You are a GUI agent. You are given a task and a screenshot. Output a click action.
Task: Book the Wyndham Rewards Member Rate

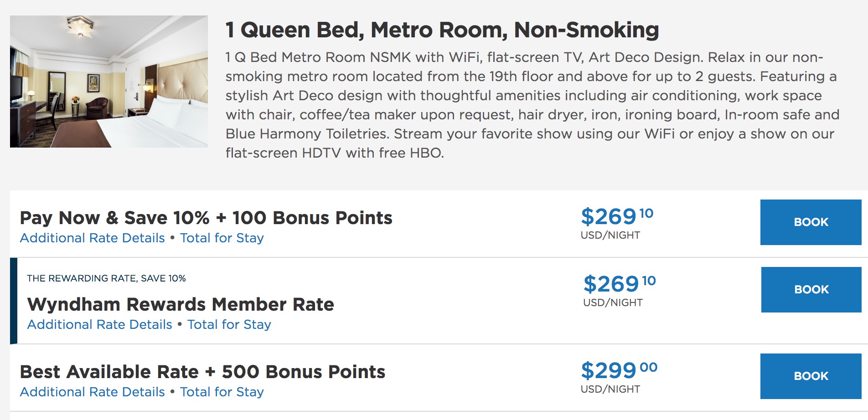point(811,290)
